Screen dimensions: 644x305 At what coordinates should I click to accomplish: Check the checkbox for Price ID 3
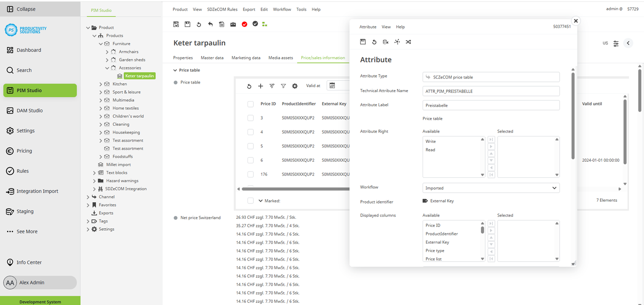tap(250, 118)
